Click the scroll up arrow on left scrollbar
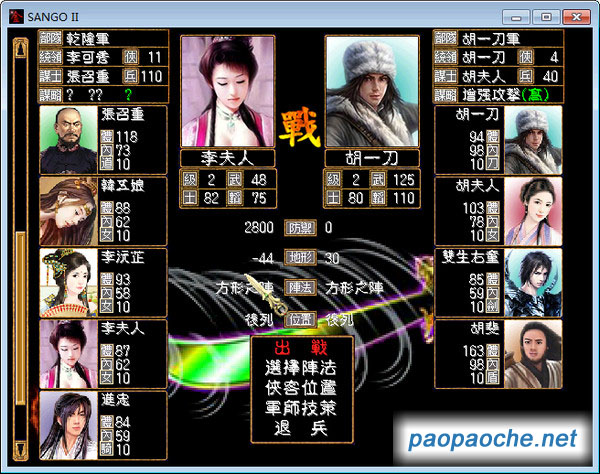Viewport: 600px width, 474px height. (x=20, y=48)
